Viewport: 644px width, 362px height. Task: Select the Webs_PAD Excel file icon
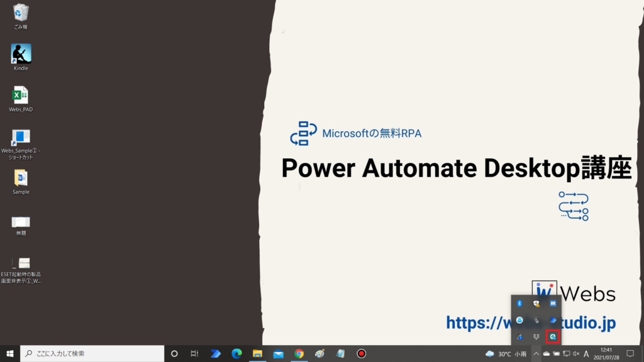point(21,99)
